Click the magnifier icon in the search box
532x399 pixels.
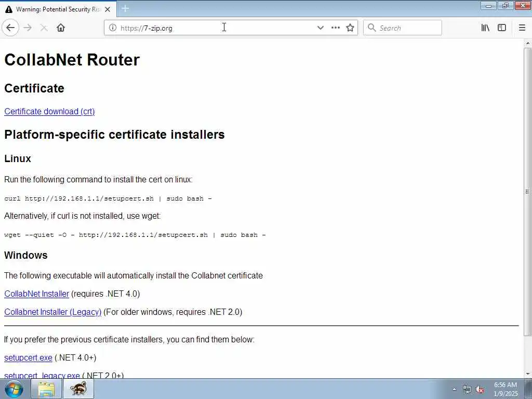[372, 28]
